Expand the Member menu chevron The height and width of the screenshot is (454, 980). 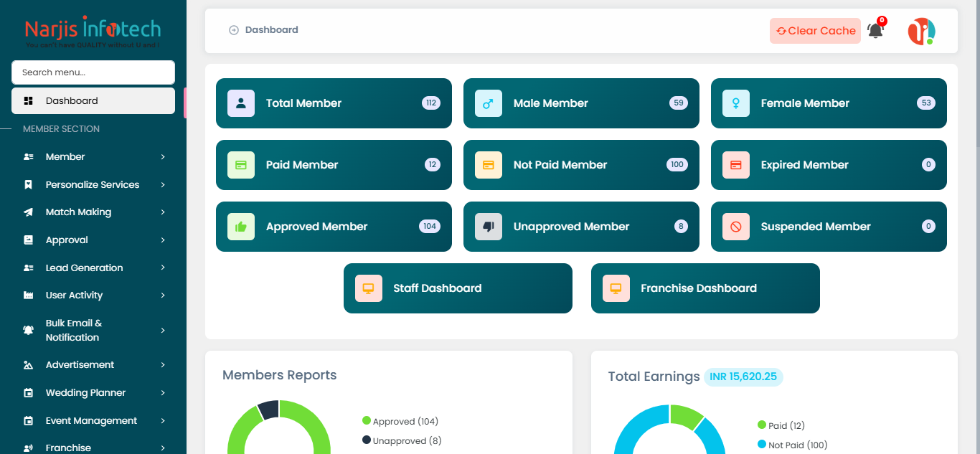pyautogui.click(x=163, y=157)
